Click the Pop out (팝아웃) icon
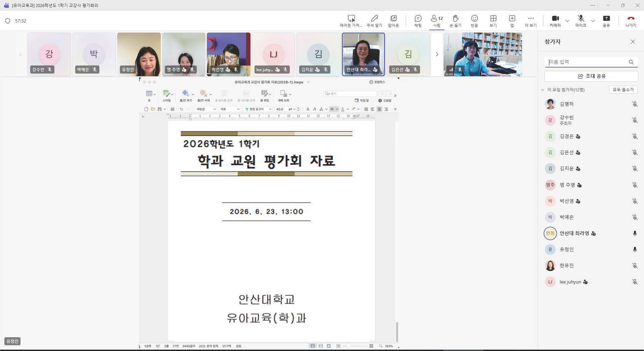The width and height of the screenshot is (644, 351). [x=393, y=21]
